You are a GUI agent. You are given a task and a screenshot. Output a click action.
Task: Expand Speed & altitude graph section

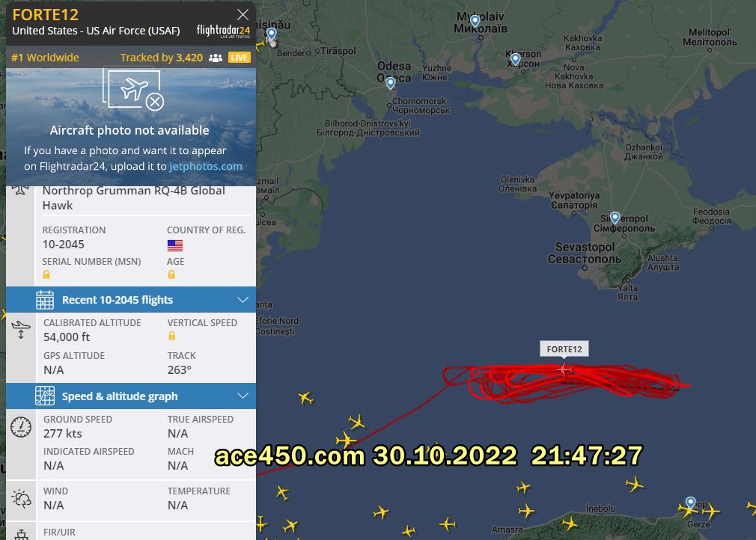(x=131, y=396)
